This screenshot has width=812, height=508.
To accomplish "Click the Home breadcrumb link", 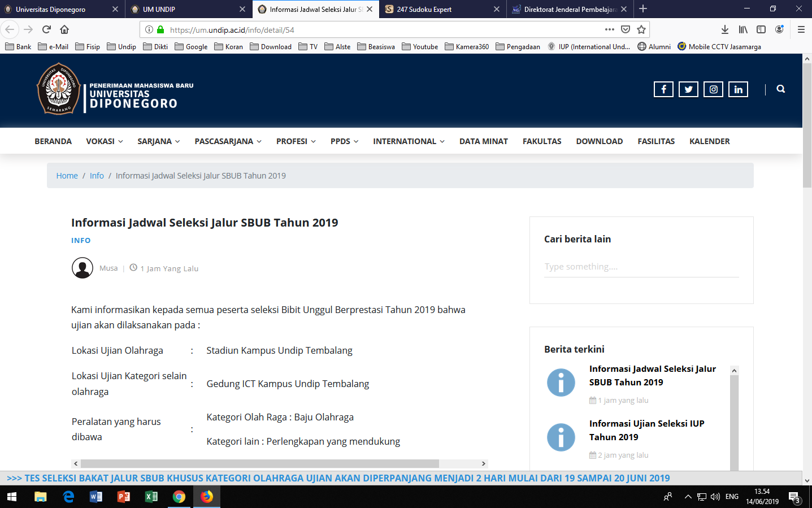I will (67, 176).
